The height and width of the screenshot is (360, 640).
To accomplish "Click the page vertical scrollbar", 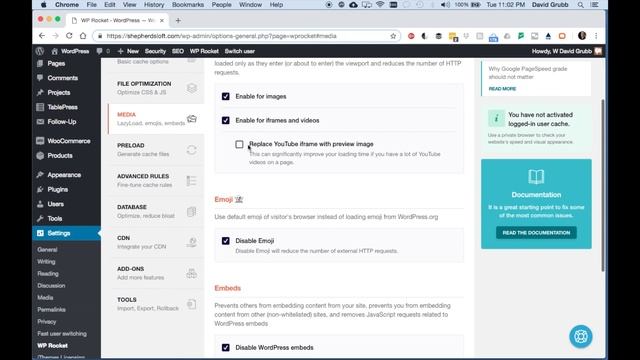I will (x=602, y=184).
